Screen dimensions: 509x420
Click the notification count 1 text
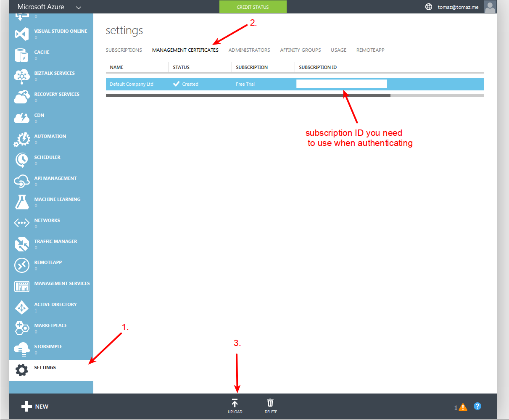coord(456,407)
